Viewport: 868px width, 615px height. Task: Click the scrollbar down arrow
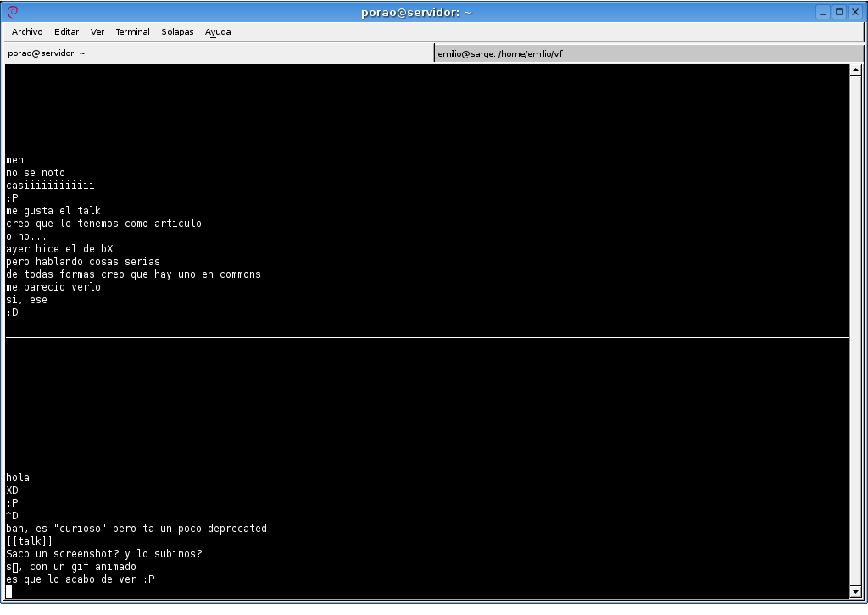tap(855, 590)
